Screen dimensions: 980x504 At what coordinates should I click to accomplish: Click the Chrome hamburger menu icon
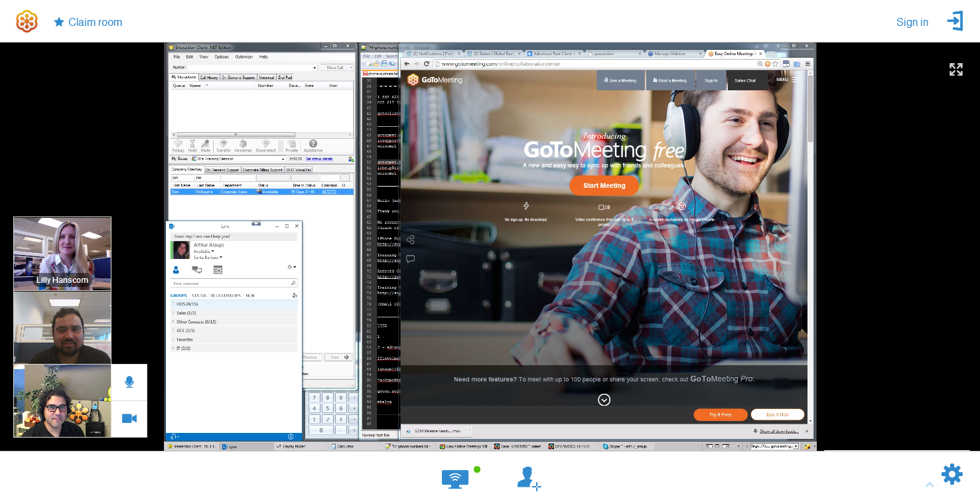point(807,64)
